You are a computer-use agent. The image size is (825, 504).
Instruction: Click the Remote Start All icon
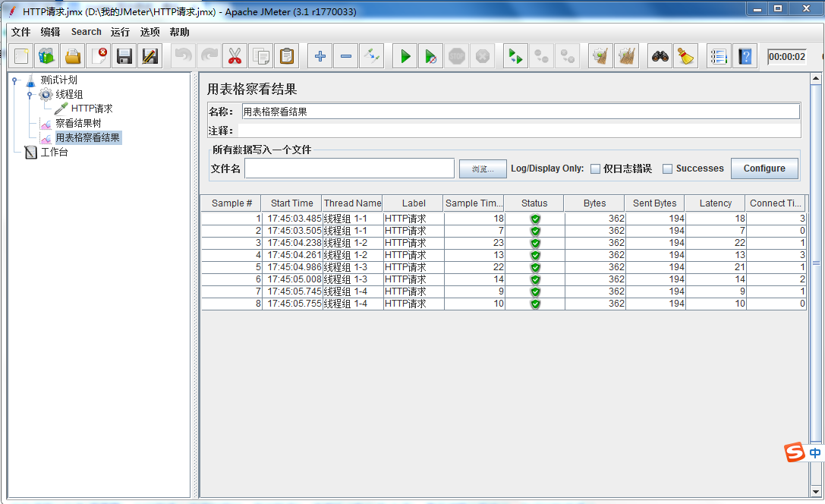[515, 56]
